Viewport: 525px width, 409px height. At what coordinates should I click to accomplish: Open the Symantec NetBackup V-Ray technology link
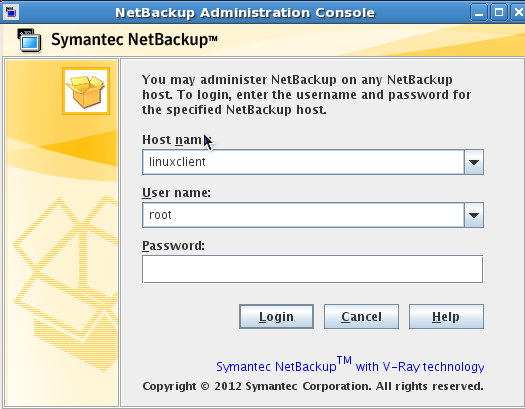(350, 365)
